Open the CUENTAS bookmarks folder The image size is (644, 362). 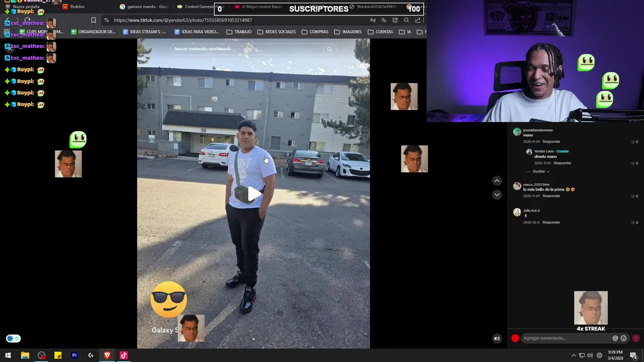[380, 32]
